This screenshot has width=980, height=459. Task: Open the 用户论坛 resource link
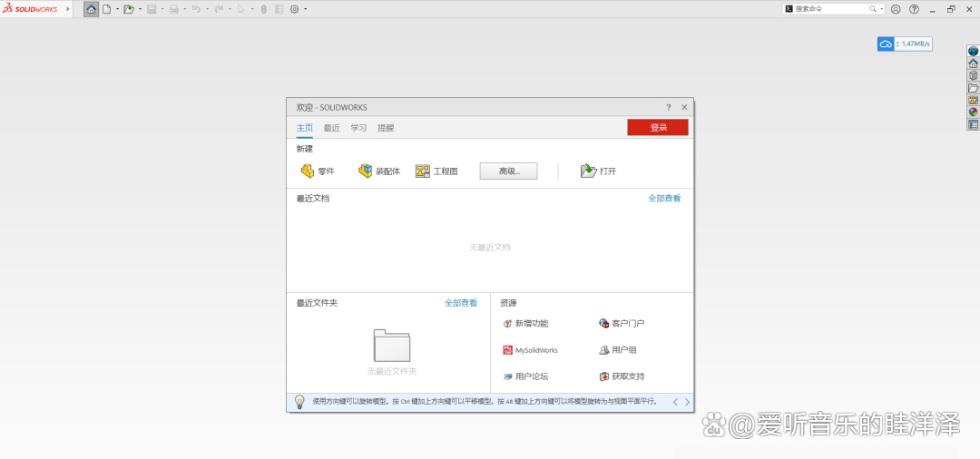click(x=525, y=376)
